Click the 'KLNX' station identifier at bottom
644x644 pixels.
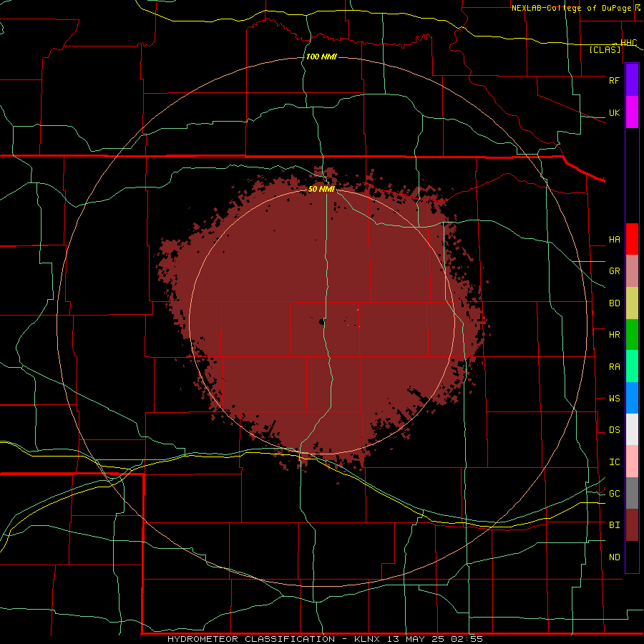366,639
